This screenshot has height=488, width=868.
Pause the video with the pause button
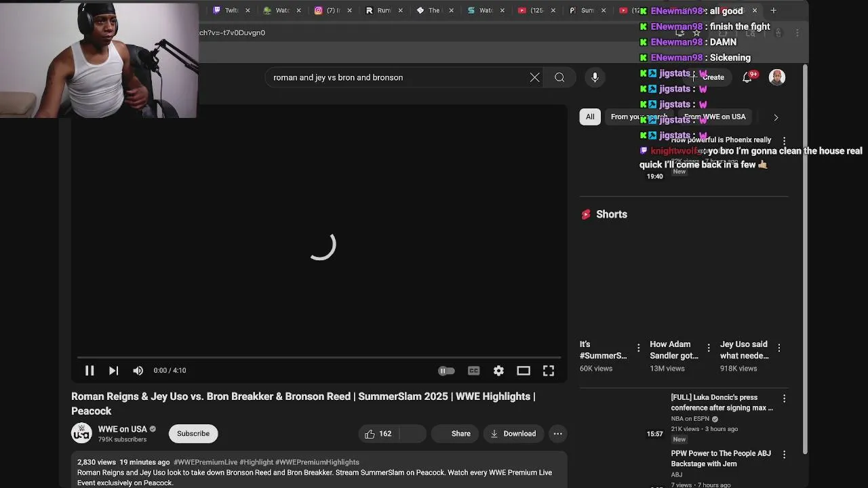point(90,371)
